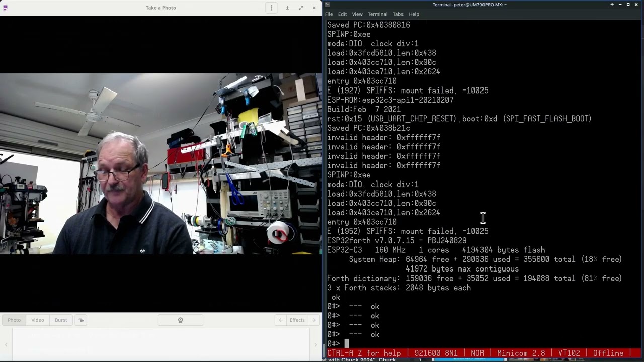Click left chevron of the thumbnail strip

tap(6, 345)
